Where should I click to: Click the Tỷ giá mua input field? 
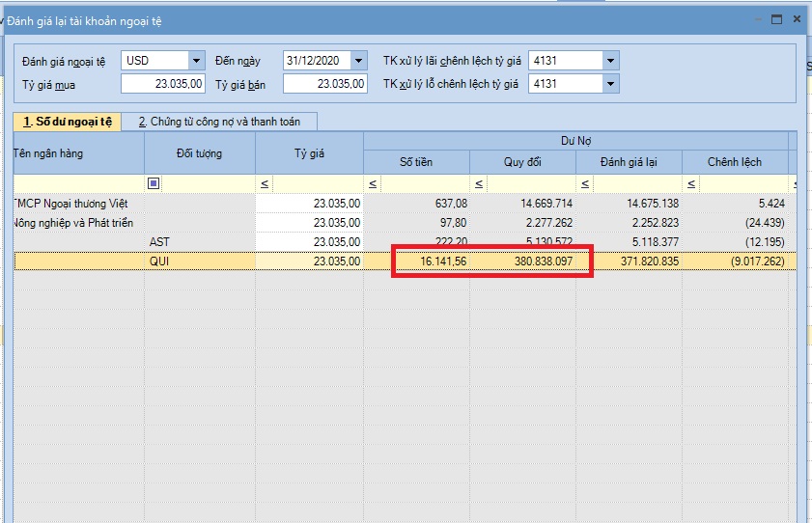[x=163, y=83]
